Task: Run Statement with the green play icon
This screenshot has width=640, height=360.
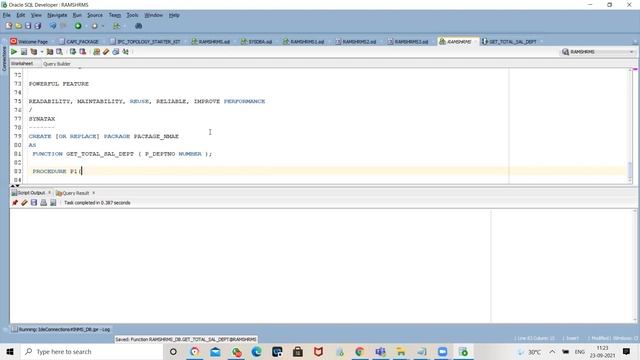Action: pyautogui.click(x=14, y=52)
